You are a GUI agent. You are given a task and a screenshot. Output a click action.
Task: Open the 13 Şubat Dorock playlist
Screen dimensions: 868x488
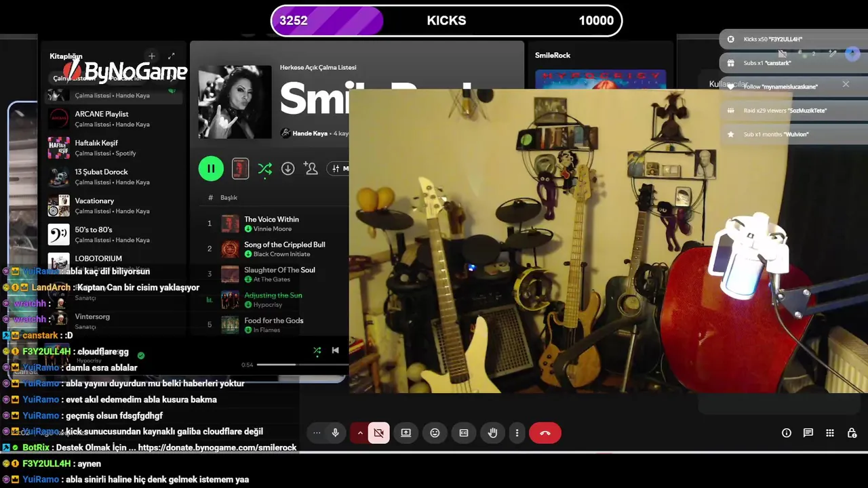114,177
